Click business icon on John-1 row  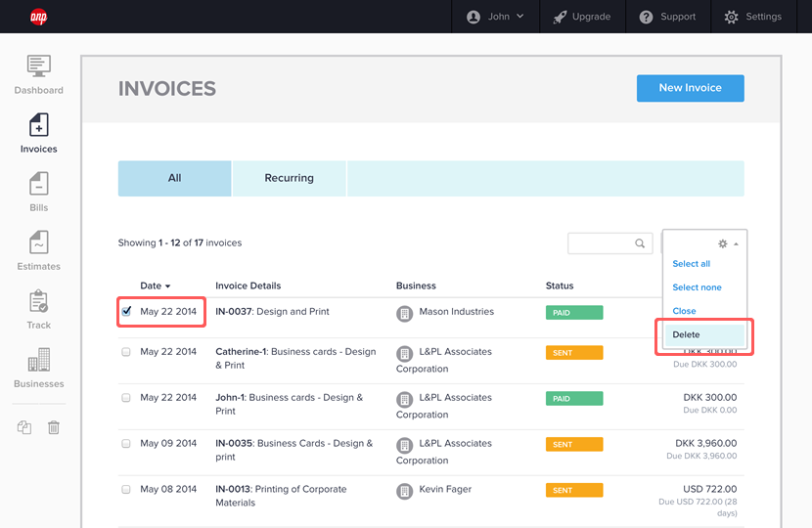click(404, 400)
